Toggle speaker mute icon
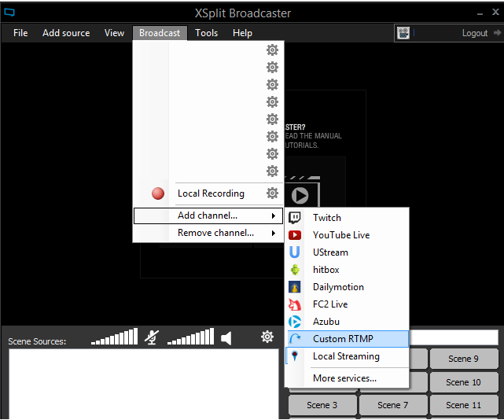Viewport: 504px width, 420px height. pos(226,337)
